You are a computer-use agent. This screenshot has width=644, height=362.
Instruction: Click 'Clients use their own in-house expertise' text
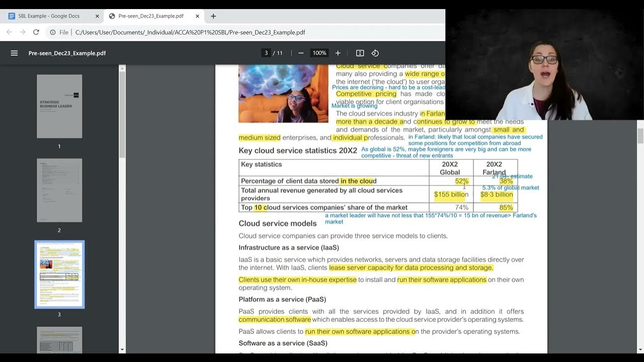click(297, 280)
